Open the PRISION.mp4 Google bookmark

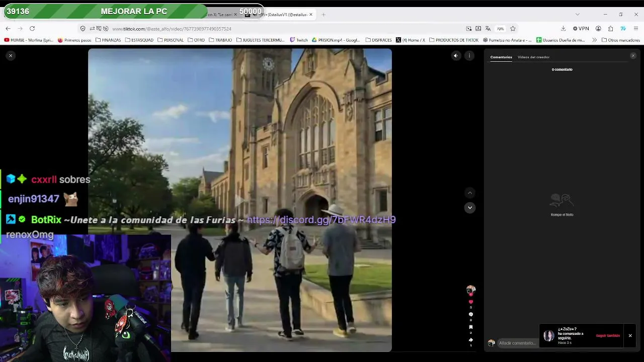coord(336,40)
